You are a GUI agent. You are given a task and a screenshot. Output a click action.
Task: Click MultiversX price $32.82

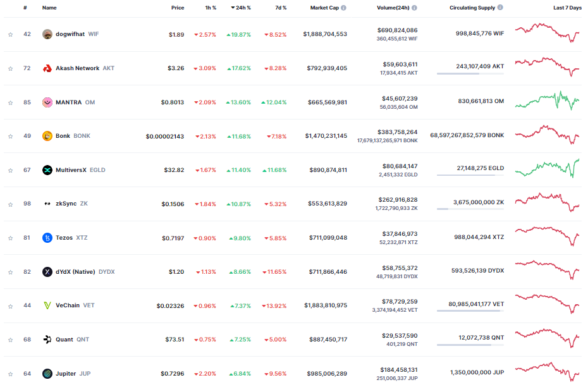(174, 170)
